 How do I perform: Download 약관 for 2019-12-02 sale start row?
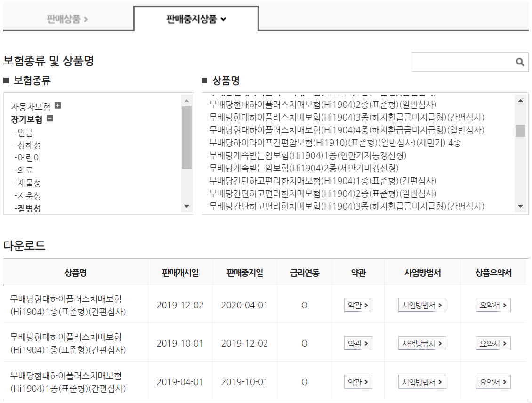tap(358, 305)
